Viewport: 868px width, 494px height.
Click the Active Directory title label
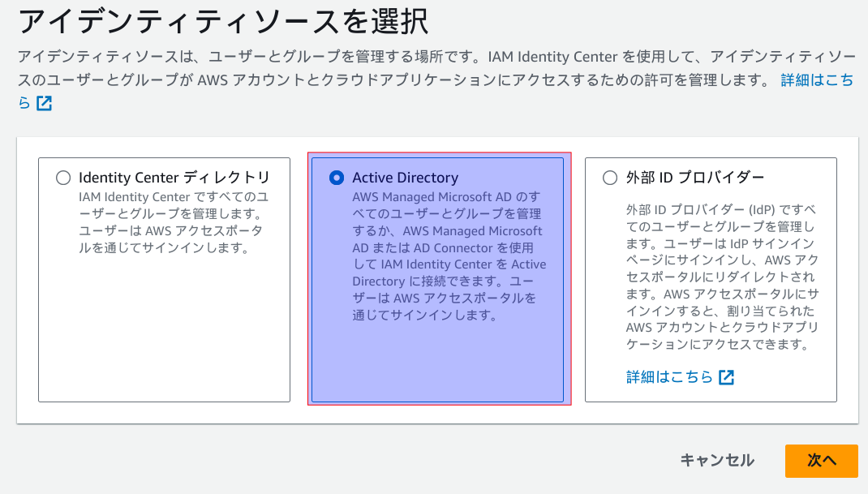[406, 178]
